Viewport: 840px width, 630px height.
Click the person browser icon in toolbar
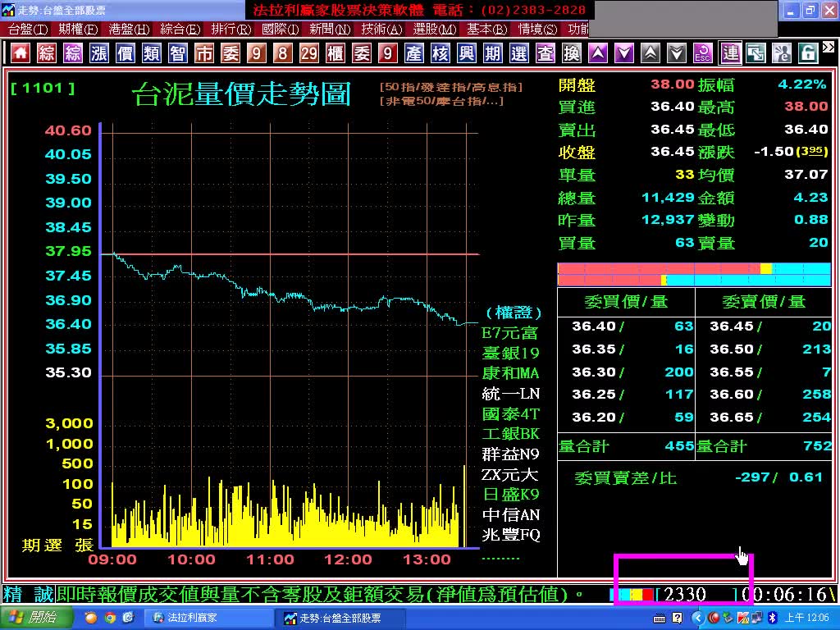point(782,53)
